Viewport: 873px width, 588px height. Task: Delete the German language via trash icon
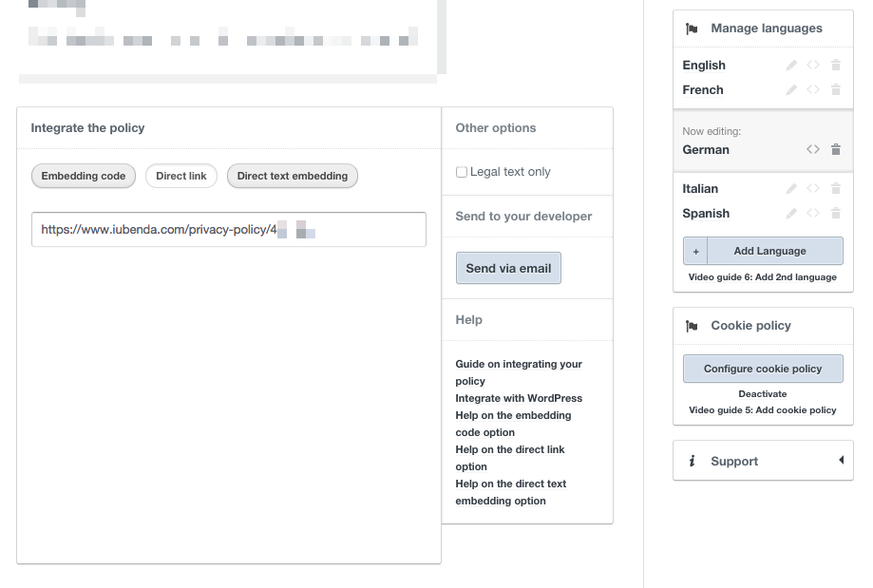(x=836, y=150)
